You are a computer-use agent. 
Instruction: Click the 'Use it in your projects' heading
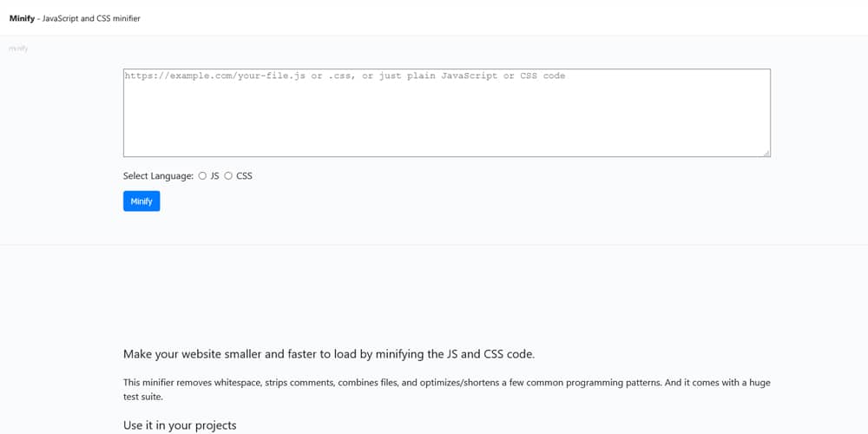(180, 425)
